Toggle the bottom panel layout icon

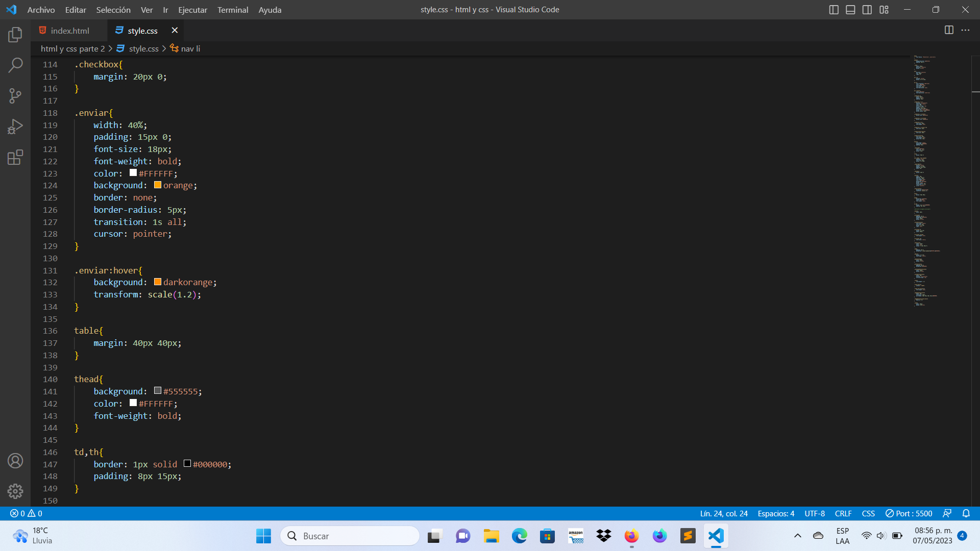click(850, 10)
